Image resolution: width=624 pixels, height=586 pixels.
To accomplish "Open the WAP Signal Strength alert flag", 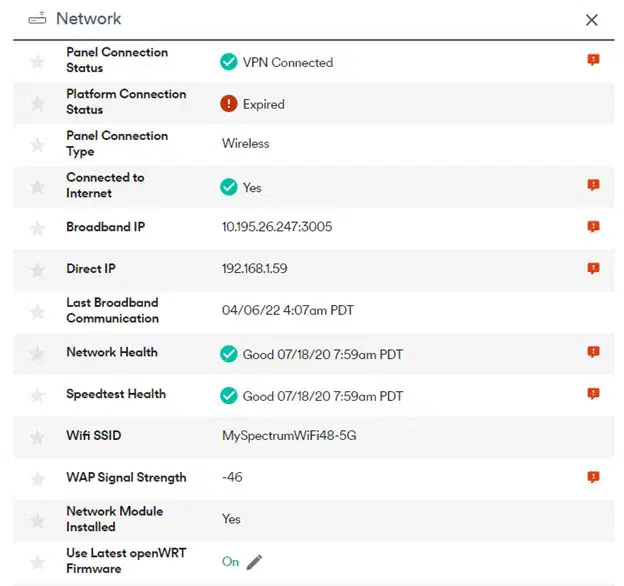I will 593,477.
